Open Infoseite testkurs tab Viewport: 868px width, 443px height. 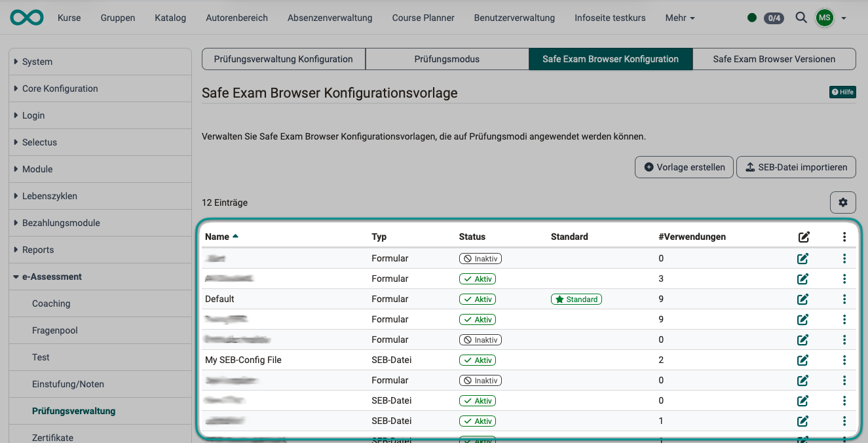click(610, 18)
